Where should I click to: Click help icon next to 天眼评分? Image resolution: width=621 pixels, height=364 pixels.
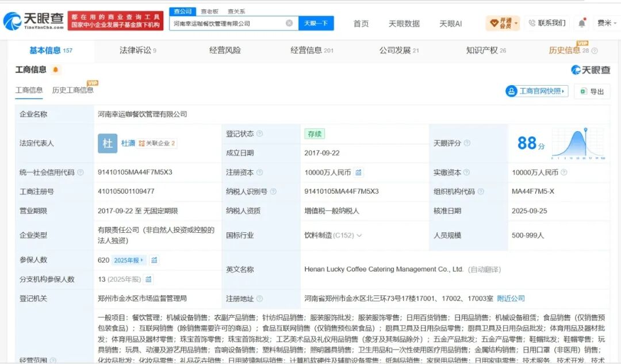click(x=467, y=143)
